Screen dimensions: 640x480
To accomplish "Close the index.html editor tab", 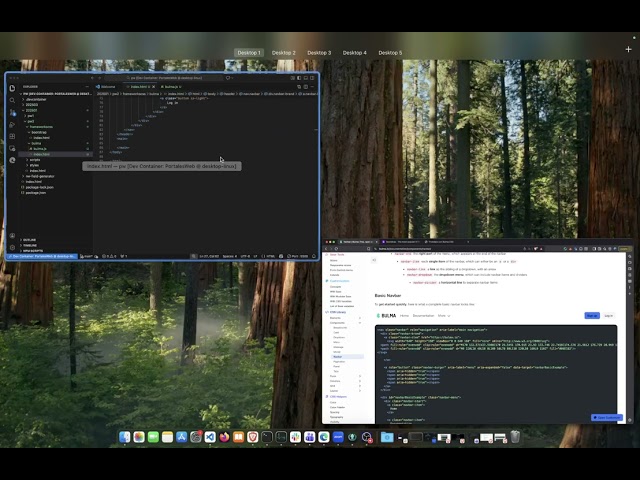I will point(153,87).
